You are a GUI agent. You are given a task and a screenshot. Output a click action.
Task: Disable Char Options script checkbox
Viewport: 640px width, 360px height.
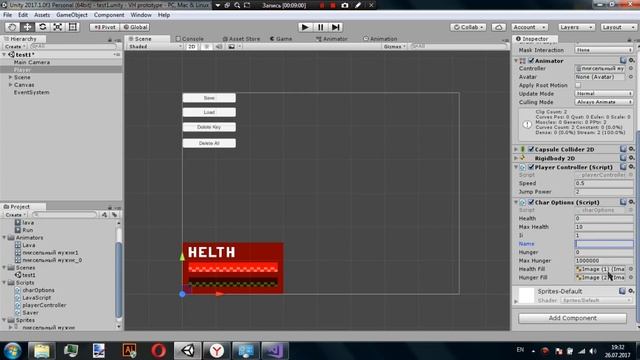531,202
